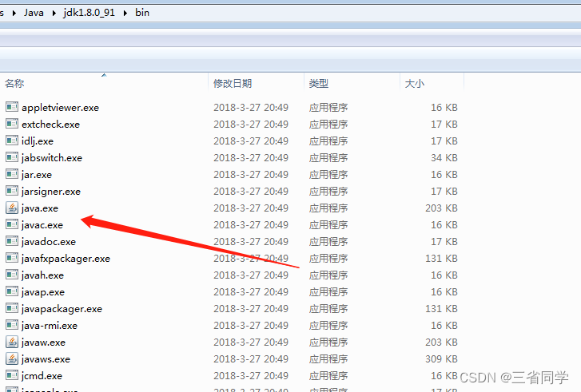Screen dimensions: 581x392
Task: Select file name extcheck.exe
Action: pyautogui.click(x=51, y=125)
